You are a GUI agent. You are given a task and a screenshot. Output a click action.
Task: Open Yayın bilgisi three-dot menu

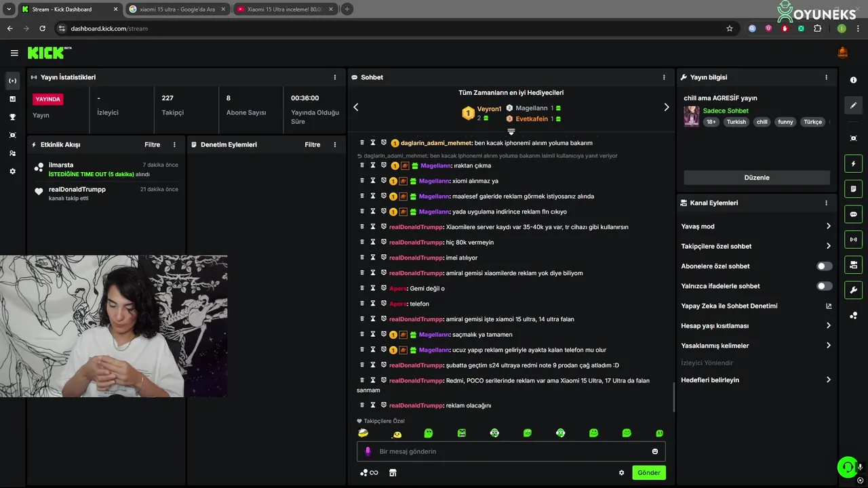coord(826,77)
